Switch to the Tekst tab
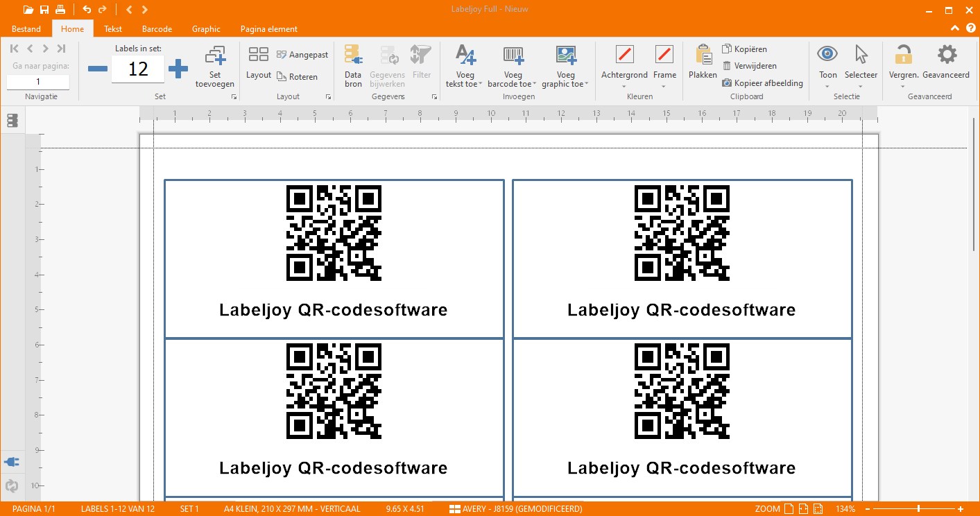Viewport: 980px width, 516px height. [113, 29]
